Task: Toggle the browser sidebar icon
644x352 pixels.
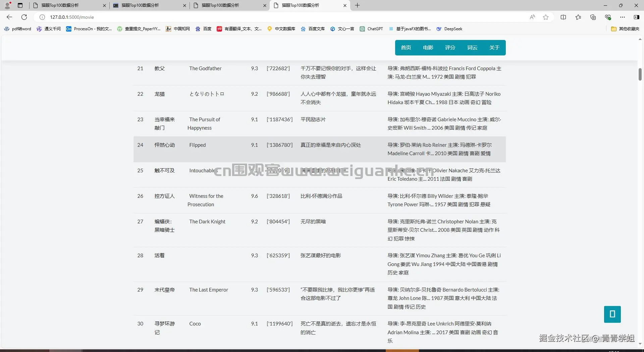Action: pyautogui.click(x=636, y=17)
